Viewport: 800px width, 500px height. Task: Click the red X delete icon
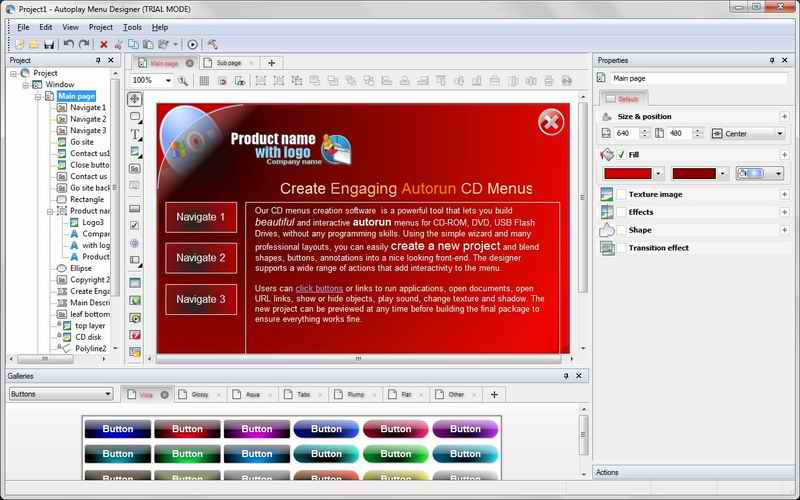(x=103, y=44)
